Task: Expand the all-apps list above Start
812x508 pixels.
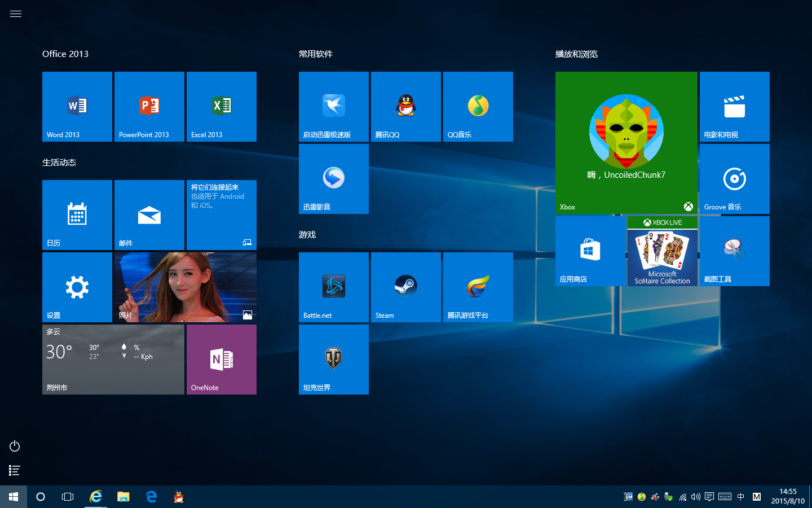Action: [x=14, y=470]
